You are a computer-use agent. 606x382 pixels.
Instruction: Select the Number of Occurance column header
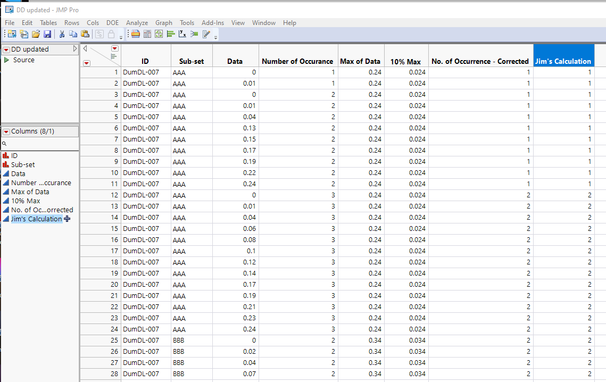pyautogui.click(x=298, y=55)
